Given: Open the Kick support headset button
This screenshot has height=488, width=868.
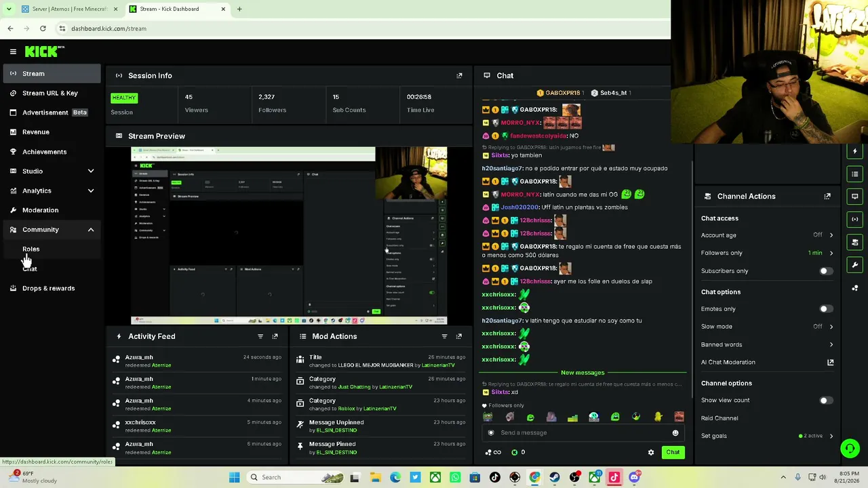Looking at the screenshot, I should (850, 448).
